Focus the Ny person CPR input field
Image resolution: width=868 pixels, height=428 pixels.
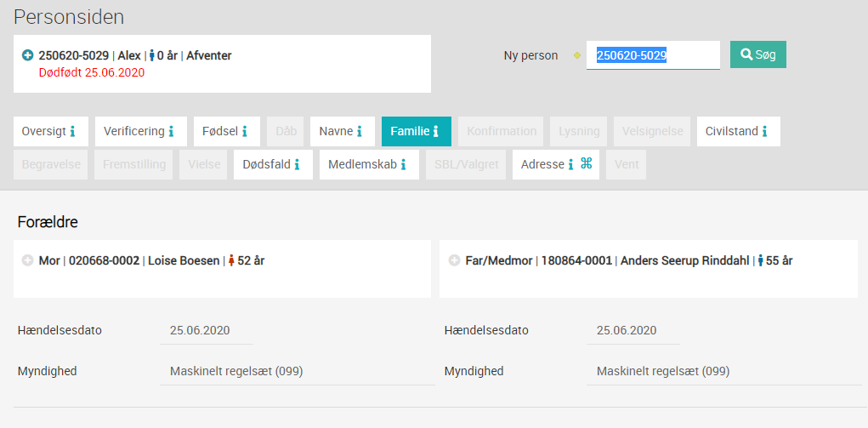653,55
